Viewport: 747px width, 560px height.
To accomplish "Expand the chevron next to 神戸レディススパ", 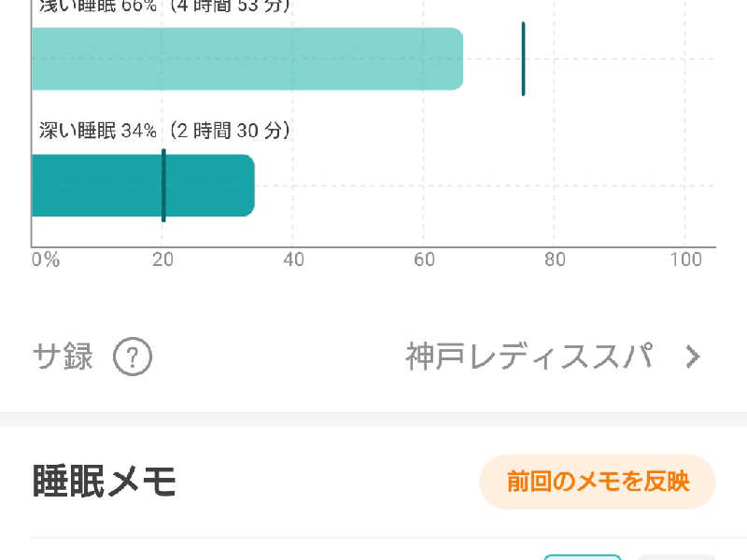I will [x=693, y=357].
